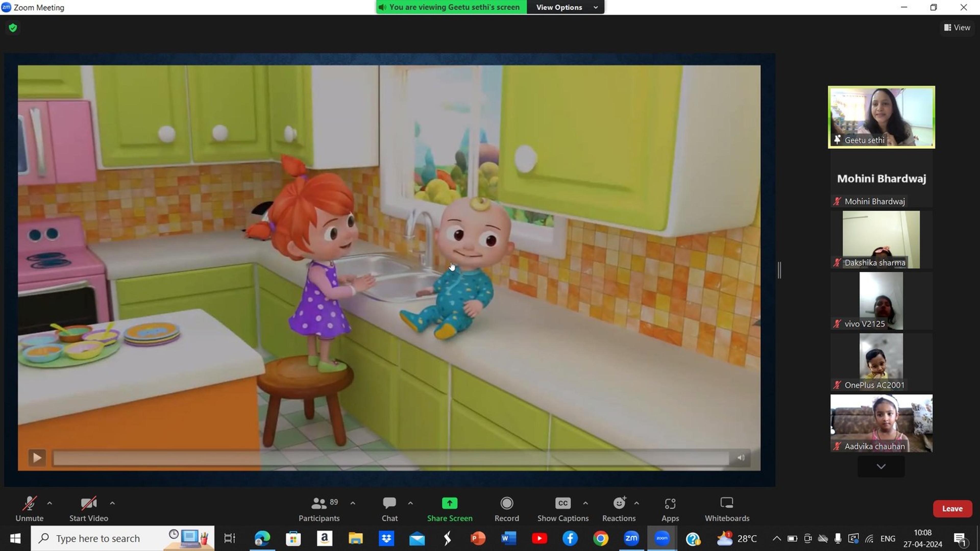Click the battery status tray icon
980x551 pixels.
(792, 539)
